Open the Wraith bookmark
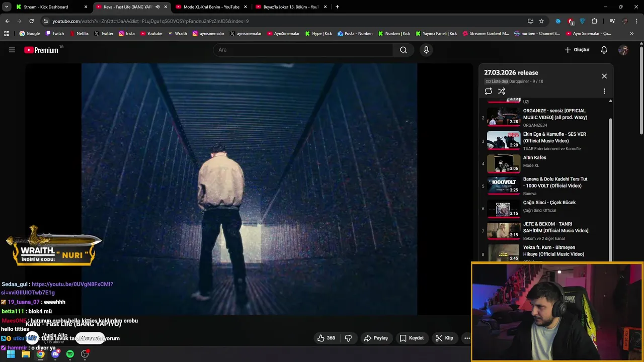This screenshot has height=362, width=644. click(x=177, y=34)
